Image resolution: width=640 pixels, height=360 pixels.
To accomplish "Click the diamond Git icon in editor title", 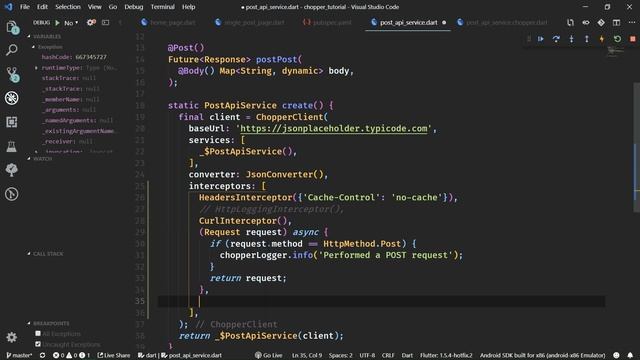I will click(x=601, y=23).
